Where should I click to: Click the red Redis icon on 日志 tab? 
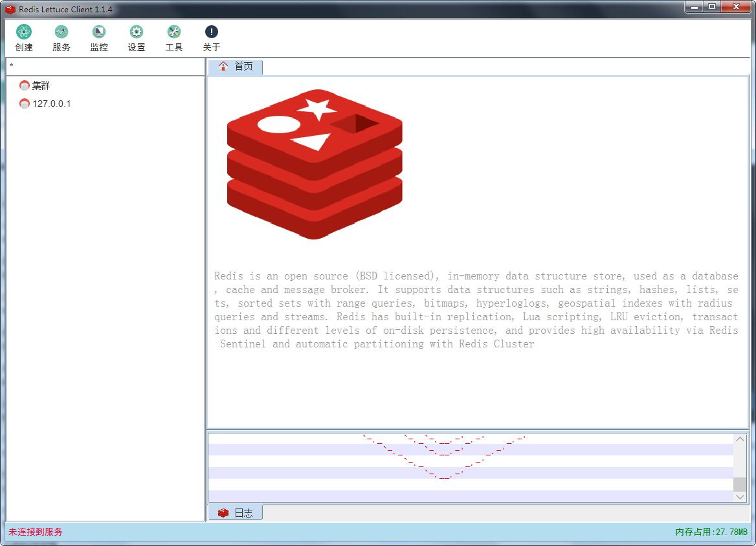tap(223, 513)
